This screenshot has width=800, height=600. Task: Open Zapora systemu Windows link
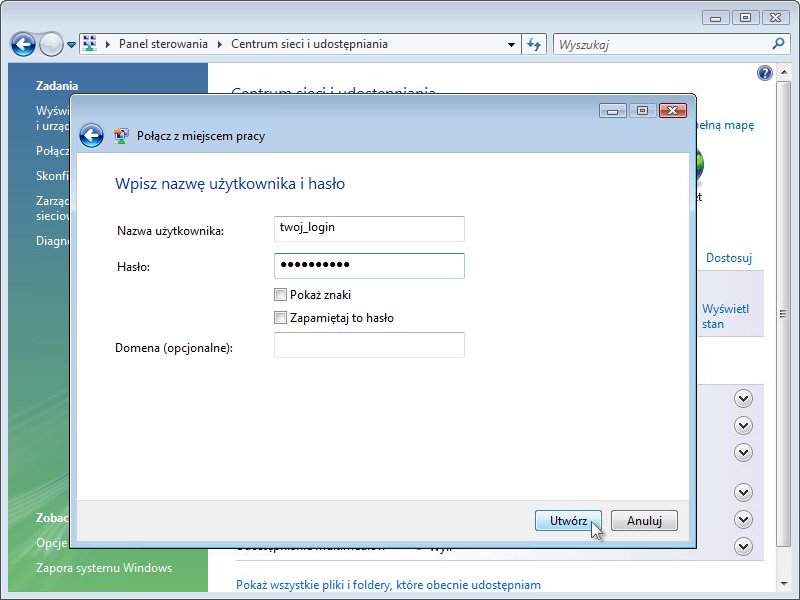[x=104, y=568]
